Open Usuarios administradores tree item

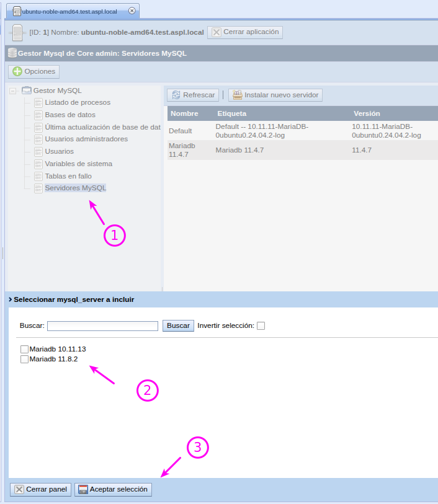(86, 139)
